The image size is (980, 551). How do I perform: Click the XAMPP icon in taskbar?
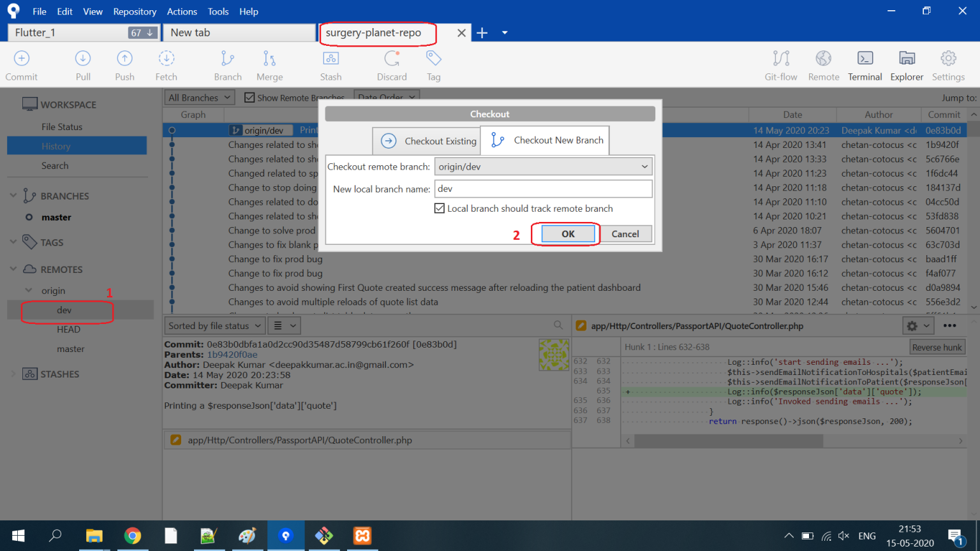(362, 536)
